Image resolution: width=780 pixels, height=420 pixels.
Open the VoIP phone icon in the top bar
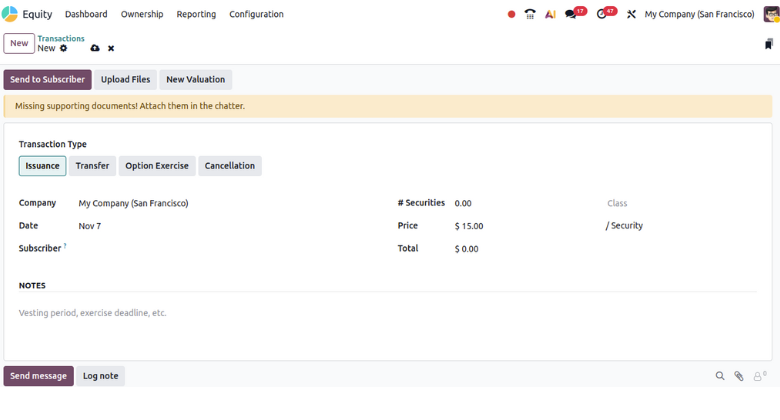[530, 14]
